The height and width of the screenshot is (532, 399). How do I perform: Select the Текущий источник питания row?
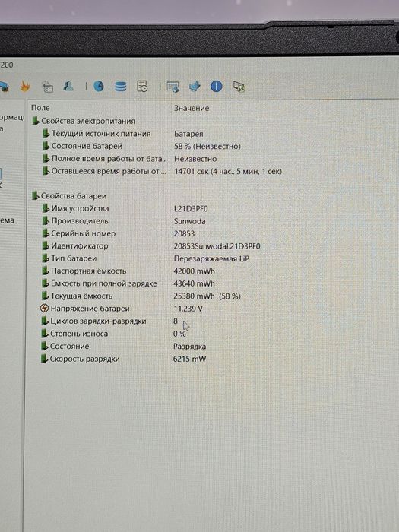pos(101,134)
